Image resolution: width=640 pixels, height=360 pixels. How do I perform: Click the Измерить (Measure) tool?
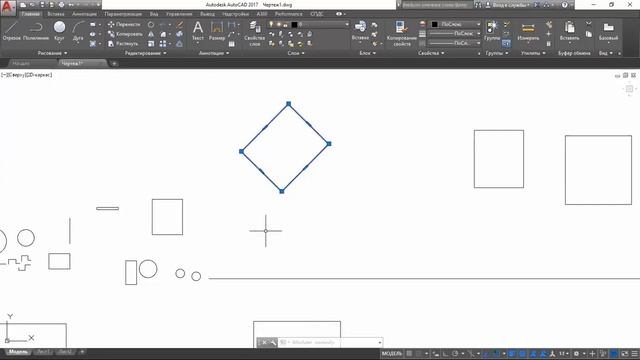point(528,31)
